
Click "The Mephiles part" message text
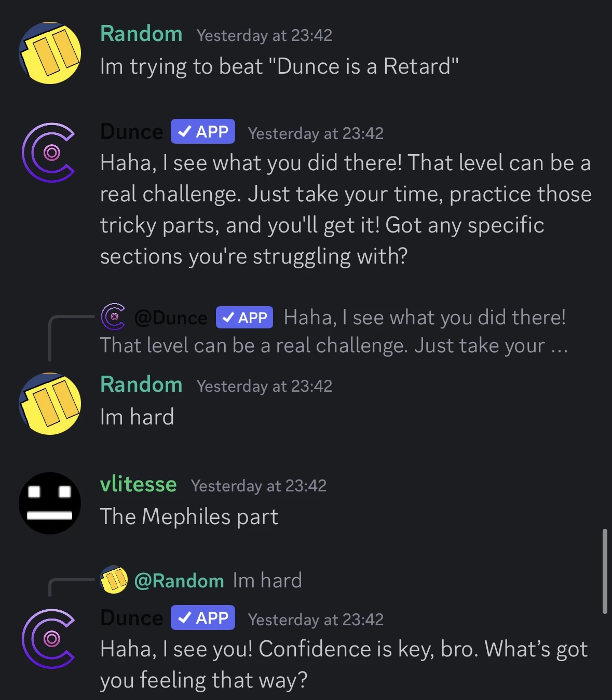189,517
